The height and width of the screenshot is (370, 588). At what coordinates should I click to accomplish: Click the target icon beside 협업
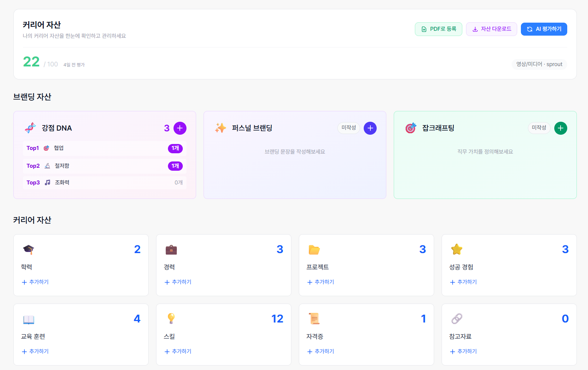pos(46,148)
